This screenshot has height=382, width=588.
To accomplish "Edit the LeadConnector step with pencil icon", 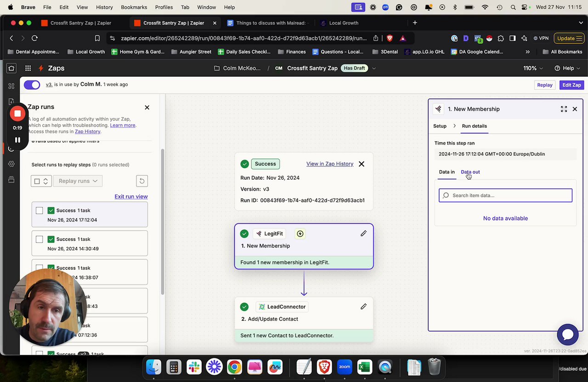I will [x=363, y=307].
